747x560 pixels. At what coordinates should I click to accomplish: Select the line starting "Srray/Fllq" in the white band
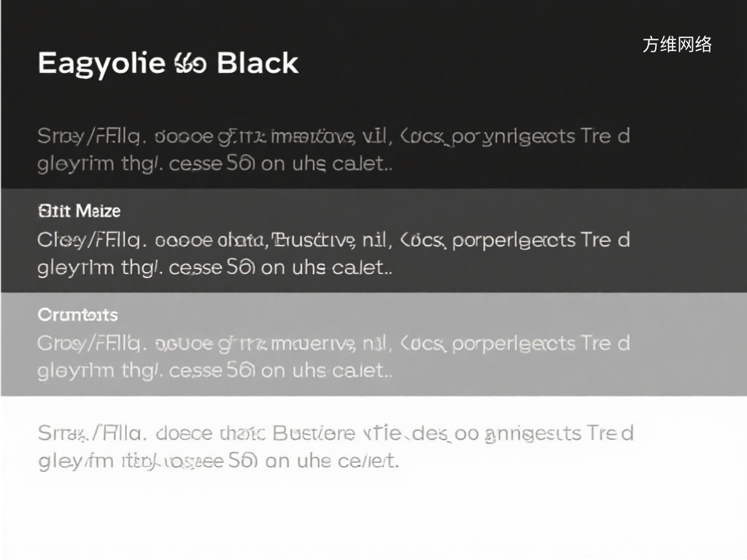tap(334, 434)
